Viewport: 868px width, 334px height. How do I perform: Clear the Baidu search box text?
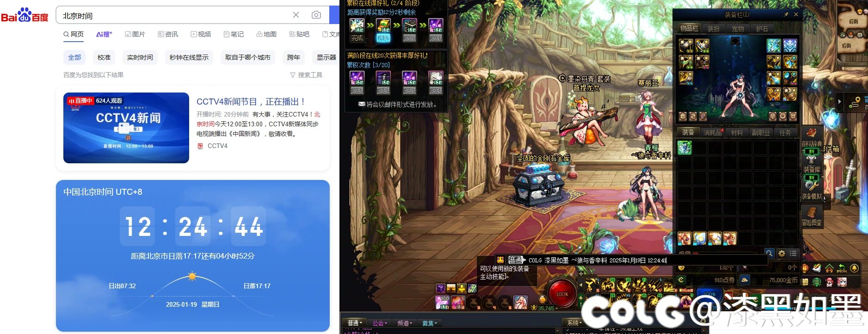pos(296,15)
